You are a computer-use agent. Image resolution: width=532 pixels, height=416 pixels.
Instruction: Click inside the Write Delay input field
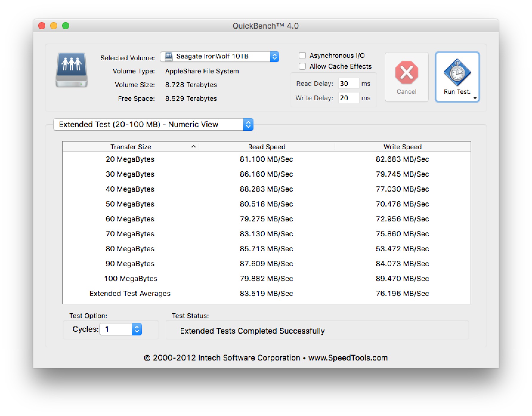click(348, 98)
